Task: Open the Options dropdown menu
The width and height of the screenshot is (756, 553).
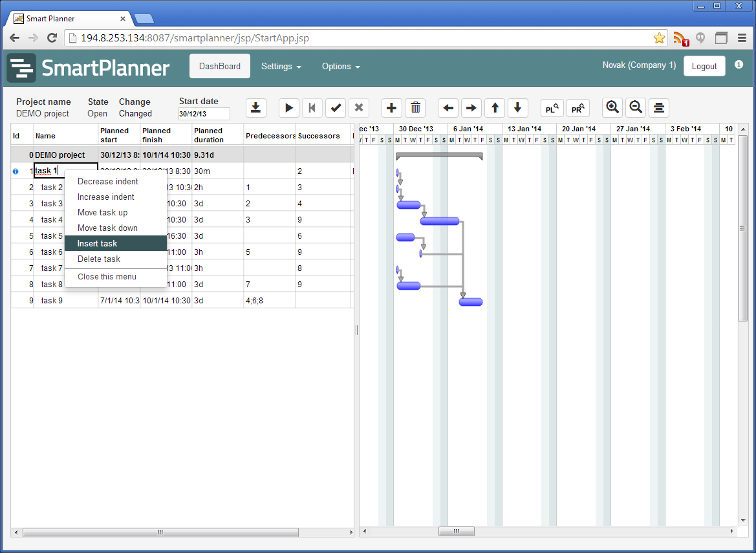Action: 341,66
